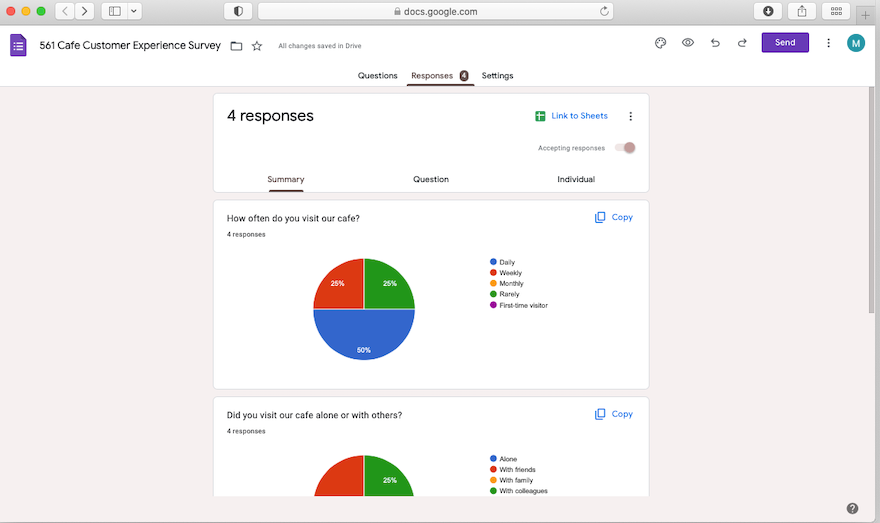This screenshot has height=523, width=880.
Task: Open responses more options menu
Action: 630,116
